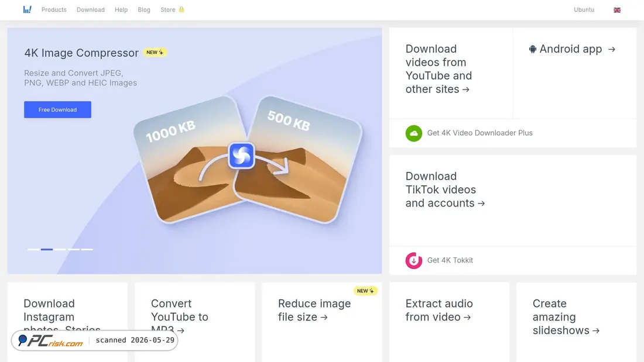
Task: Switch to the fourth carousel slide
Action: 74,249
